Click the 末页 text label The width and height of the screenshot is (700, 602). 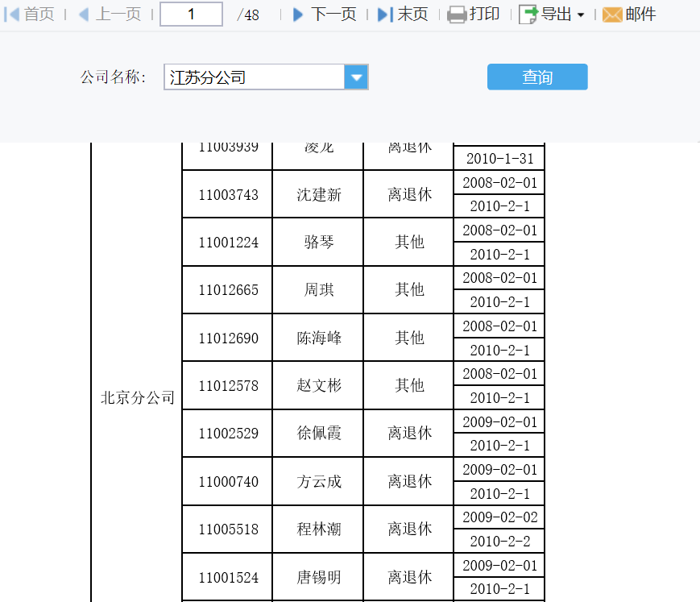coord(412,15)
